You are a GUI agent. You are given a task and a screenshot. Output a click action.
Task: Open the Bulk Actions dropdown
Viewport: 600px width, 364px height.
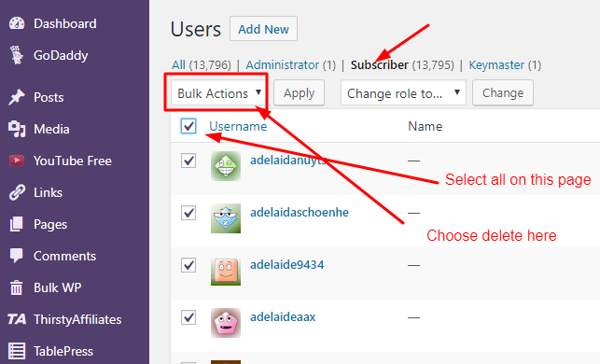(x=217, y=92)
